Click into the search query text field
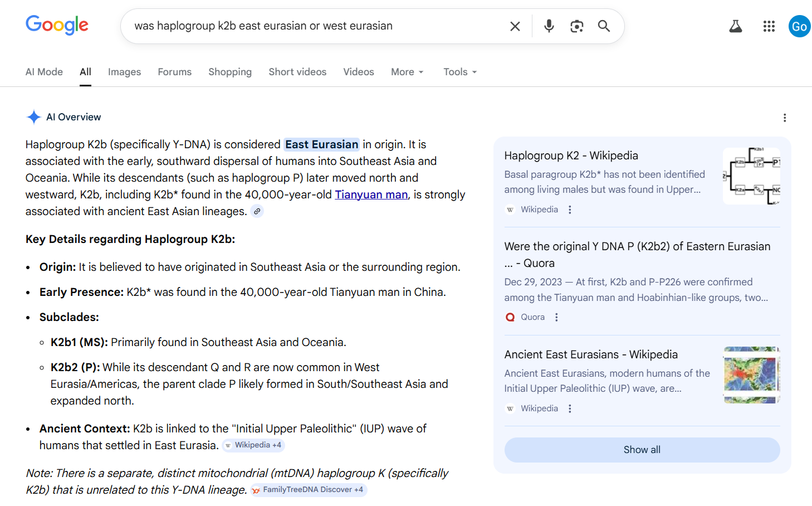Image resolution: width=812 pixels, height=506 pixels. point(312,26)
